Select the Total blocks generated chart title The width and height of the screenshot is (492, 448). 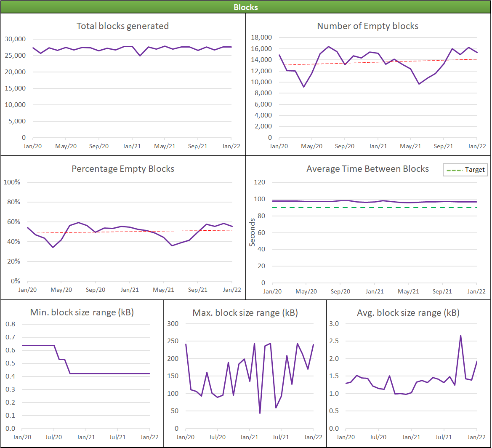coord(123,26)
